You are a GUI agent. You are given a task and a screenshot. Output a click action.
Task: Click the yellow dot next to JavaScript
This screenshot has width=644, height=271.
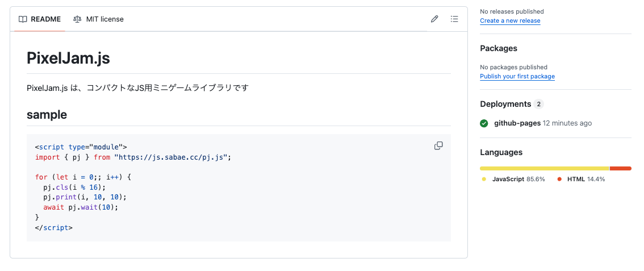click(484, 179)
